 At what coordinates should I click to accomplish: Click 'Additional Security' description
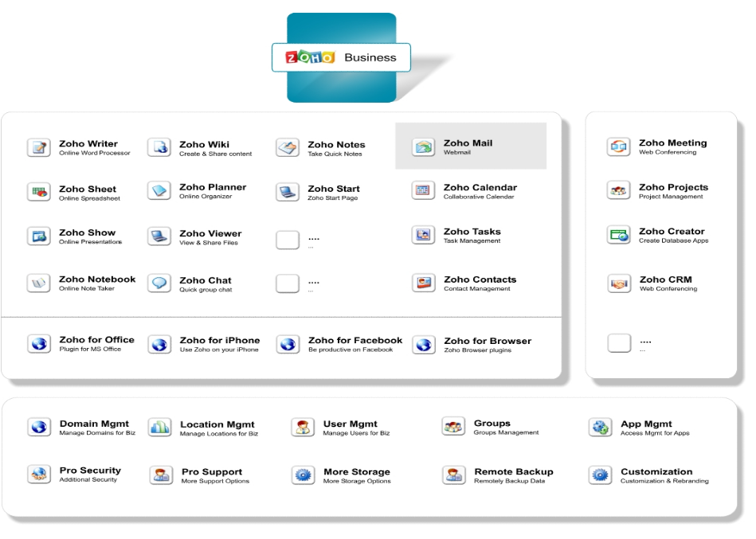[x=88, y=480]
